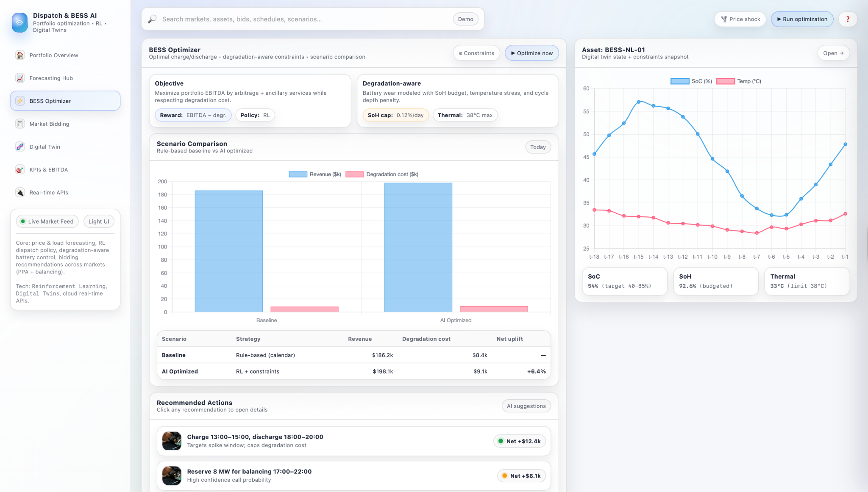The image size is (868, 492).
Task: Toggle the Demo mode pill in search bar
Action: [465, 19]
